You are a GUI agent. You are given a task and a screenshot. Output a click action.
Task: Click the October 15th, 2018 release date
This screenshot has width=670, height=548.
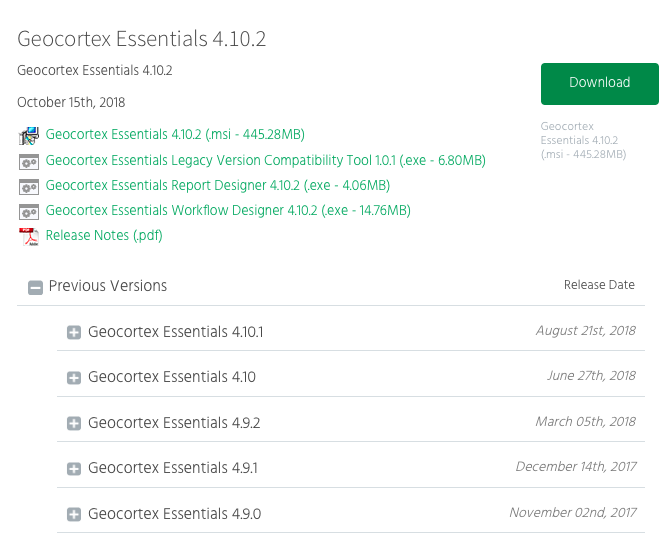tap(71, 103)
